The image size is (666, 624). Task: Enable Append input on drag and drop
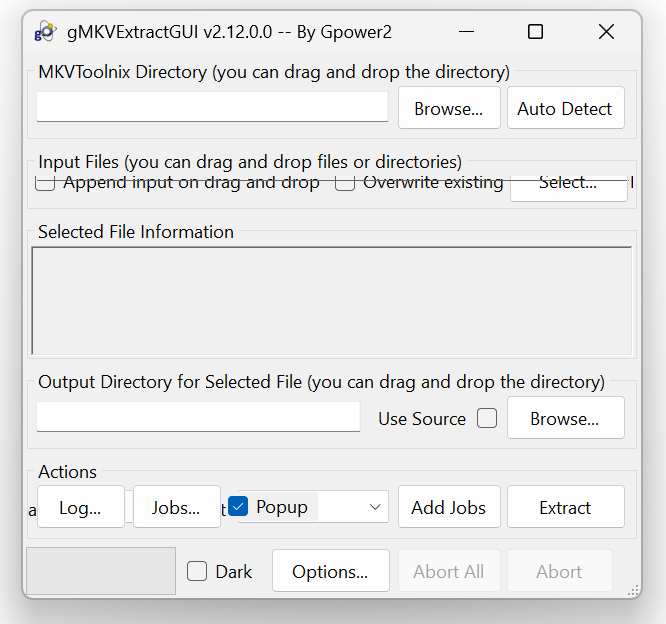click(45, 184)
